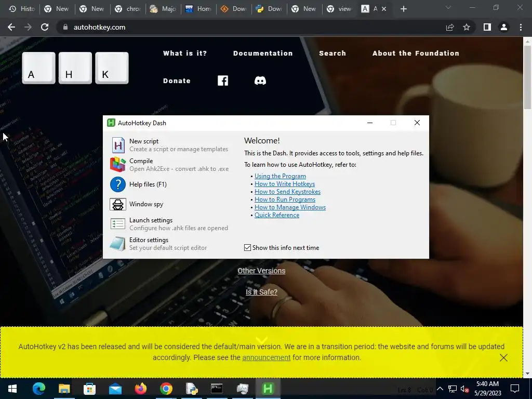Viewport: 532px width, 399px height.
Task: Open How to Manage Windows link
Action: (290, 207)
